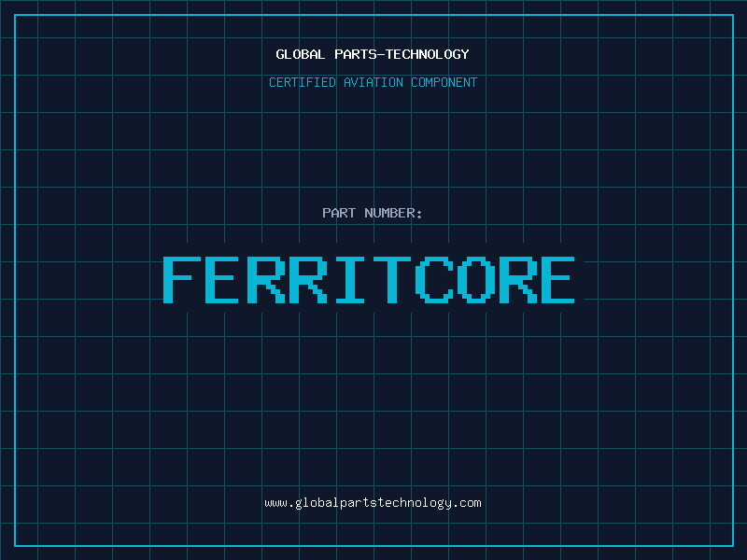This screenshot has height=560, width=747.
Task: Click the 'www' prefix of the URL
Action: 275,503
